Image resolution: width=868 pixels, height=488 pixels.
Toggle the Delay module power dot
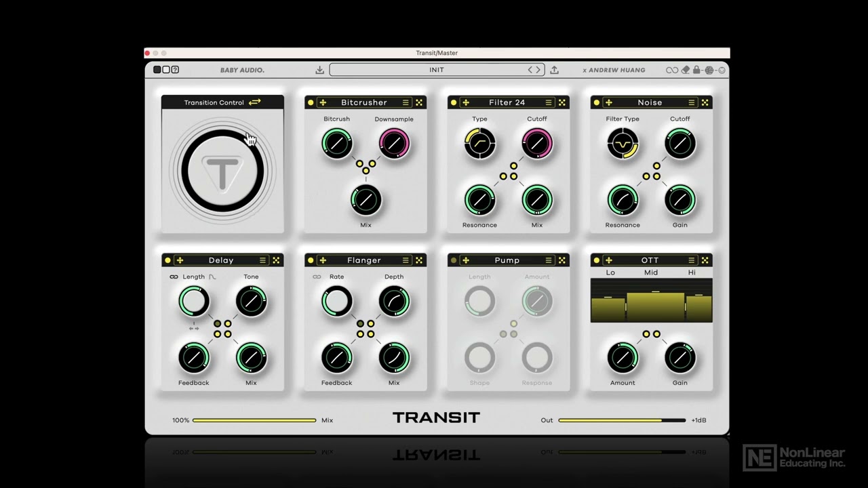click(167, 260)
